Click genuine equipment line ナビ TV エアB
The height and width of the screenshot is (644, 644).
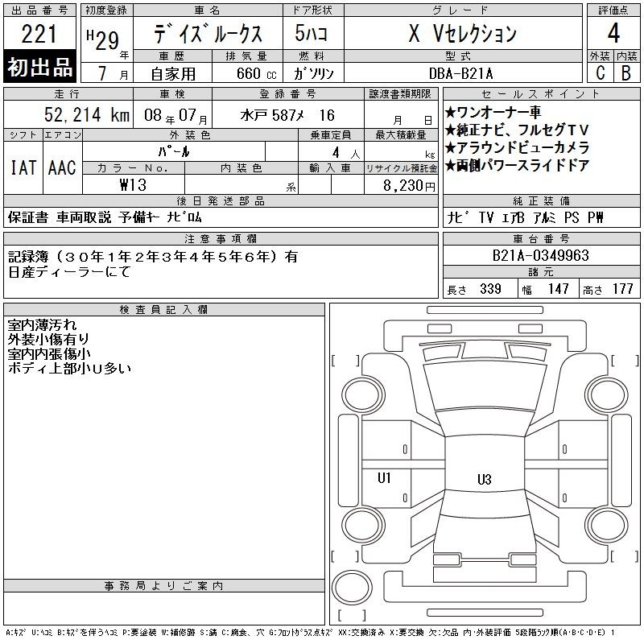[x=486, y=217]
